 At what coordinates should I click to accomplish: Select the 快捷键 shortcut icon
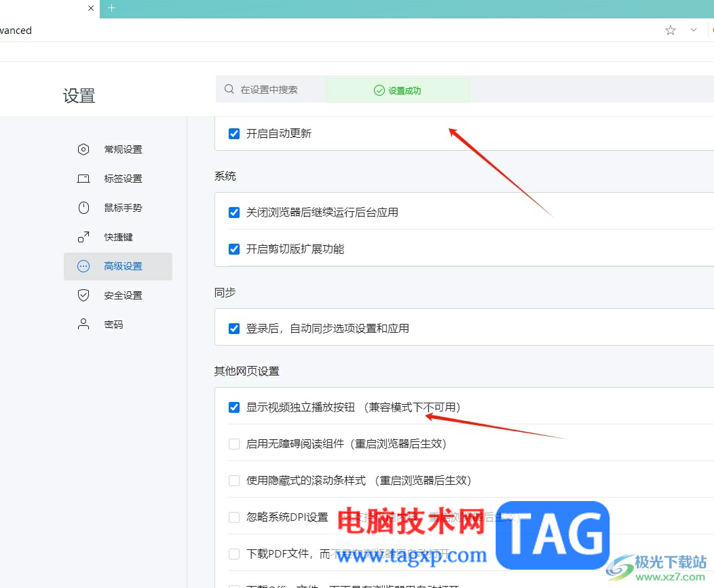click(x=83, y=236)
